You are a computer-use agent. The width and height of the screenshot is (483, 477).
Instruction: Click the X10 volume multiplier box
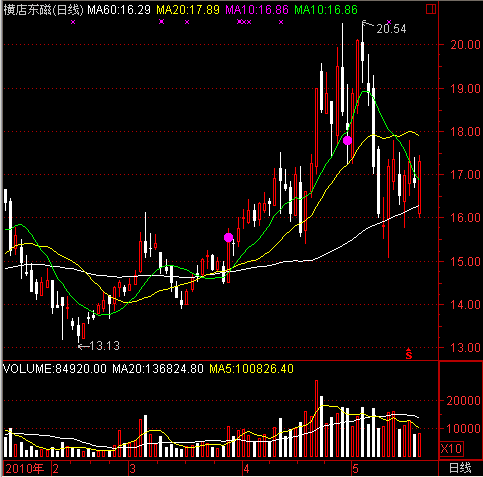coord(451,449)
